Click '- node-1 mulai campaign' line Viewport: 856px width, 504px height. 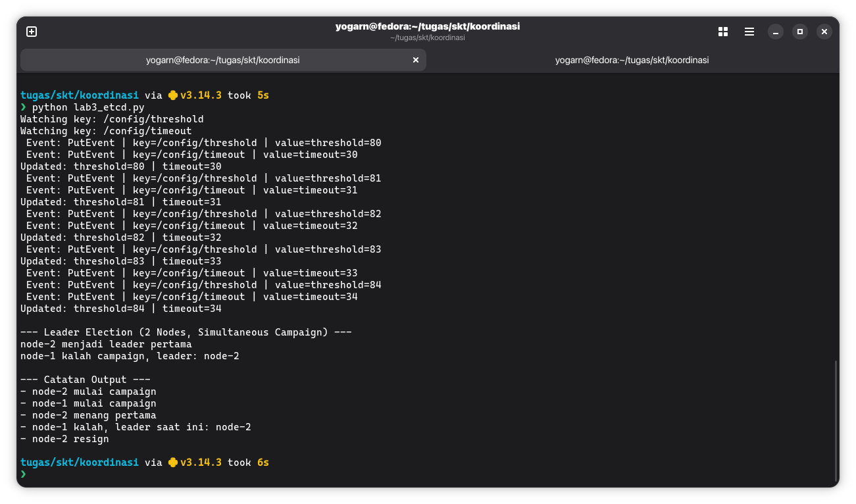click(88, 403)
